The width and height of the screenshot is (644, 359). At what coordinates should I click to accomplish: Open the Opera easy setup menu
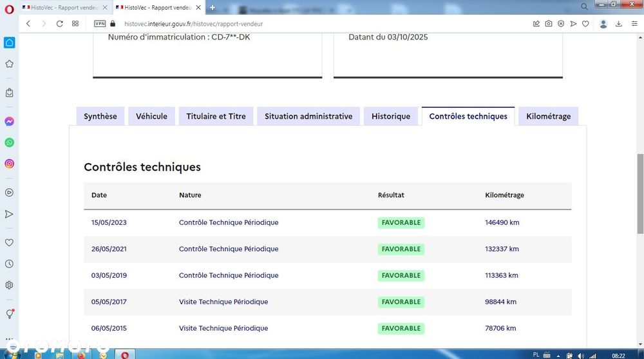[x=634, y=24]
